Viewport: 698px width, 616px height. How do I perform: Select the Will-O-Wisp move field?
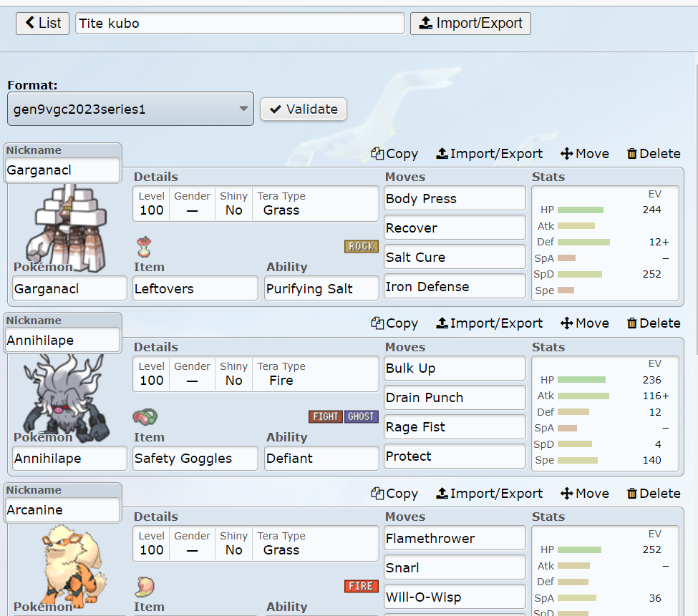(455, 597)
